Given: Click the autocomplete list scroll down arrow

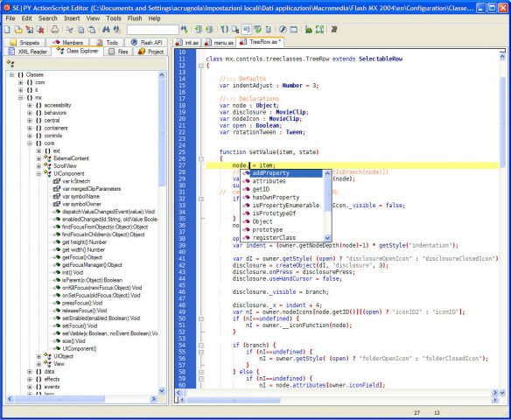Looking at the screenshot, I should point(327,238).
